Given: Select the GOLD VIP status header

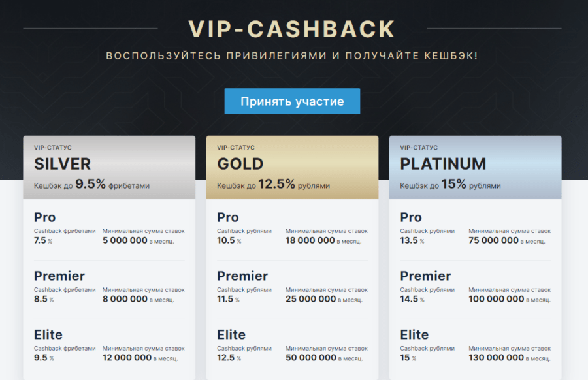Looking at the screenshot, I should tap(240, 163).
